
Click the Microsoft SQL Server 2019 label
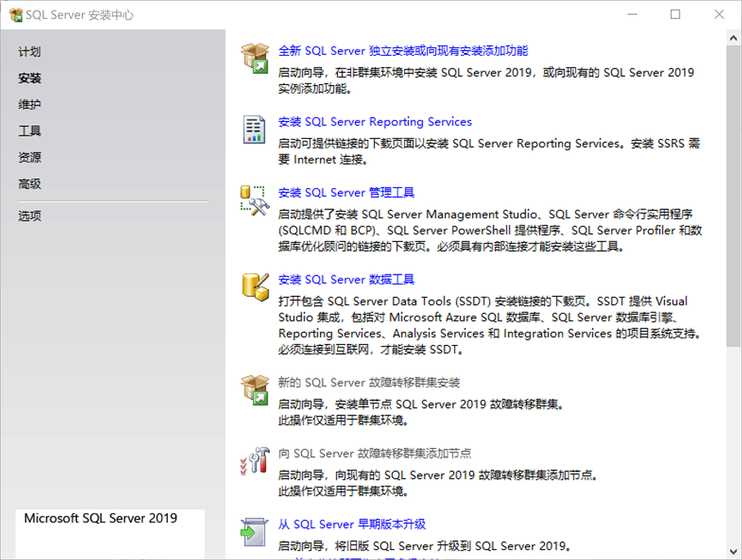[101, 518]
